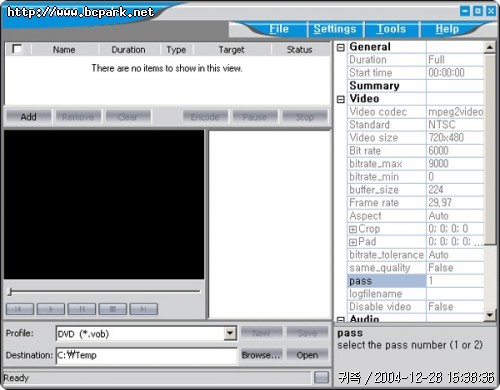Click the Remove button
The height and width of the screenshot is (390, 500).
pyautogui.click(x=78, y=117)
